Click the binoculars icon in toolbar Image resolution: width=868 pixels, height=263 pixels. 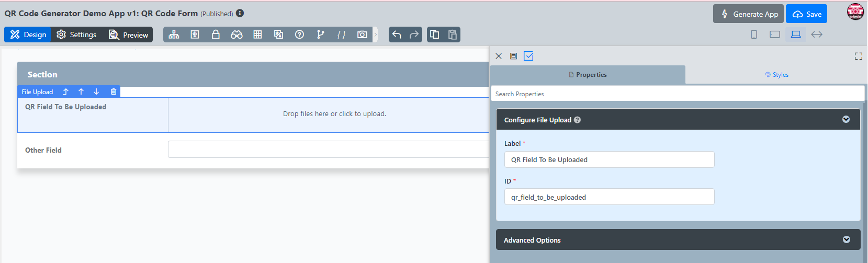[236, 35]
